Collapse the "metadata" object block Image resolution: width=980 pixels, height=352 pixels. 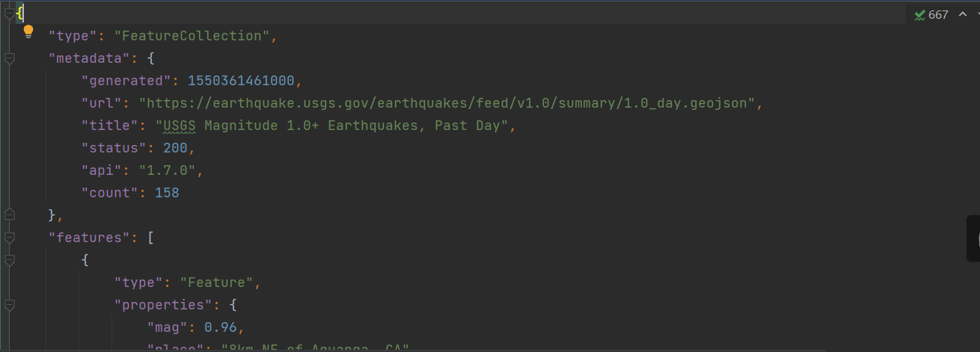[9, 58]
